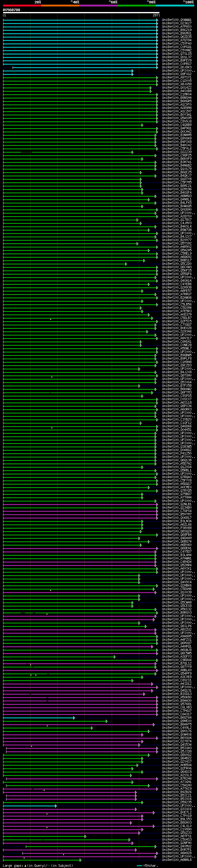Click the cyan ~100% legend segment
The width and height of the screenshot is (197, 868).
point(175,6)
